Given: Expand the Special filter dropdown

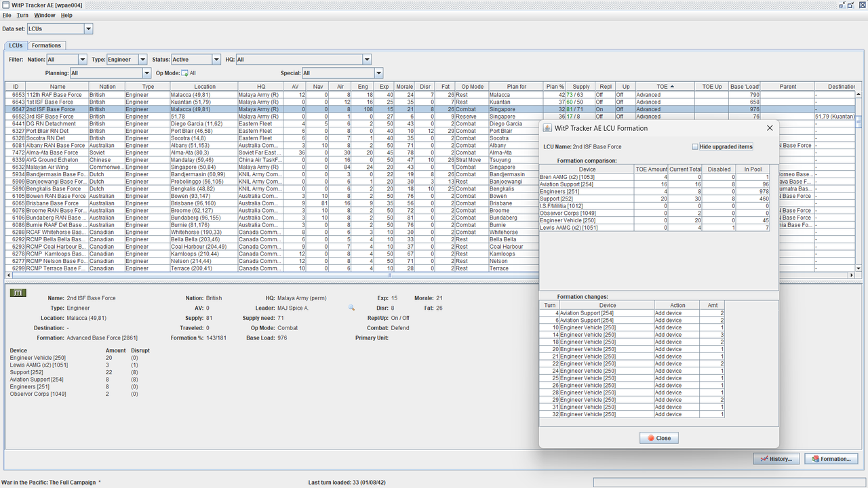Looking at the screenshot, I should coord(378,73).
